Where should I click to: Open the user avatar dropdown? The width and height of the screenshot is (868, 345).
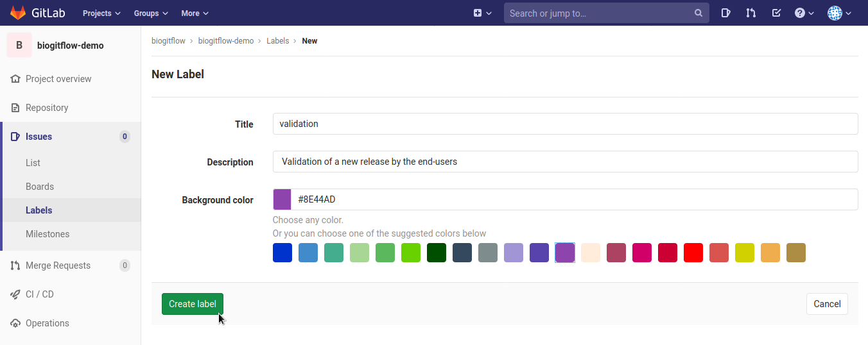point(839,13)
